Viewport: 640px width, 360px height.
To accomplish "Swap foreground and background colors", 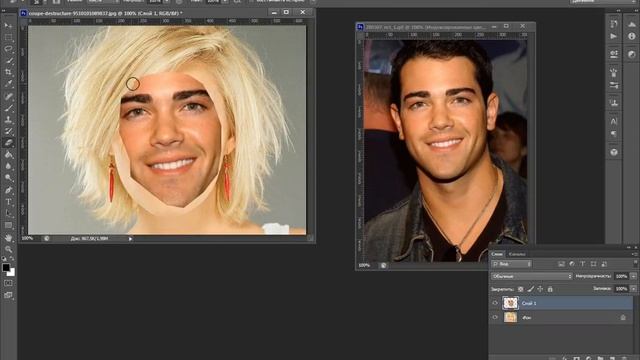I will click(12, 259).
